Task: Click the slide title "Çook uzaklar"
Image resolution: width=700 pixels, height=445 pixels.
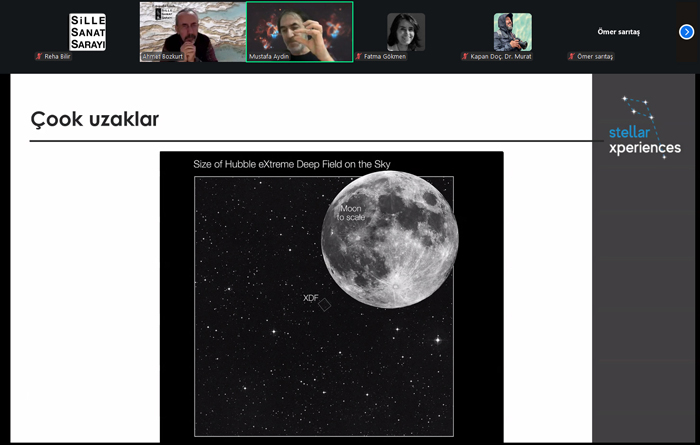Action: 95,120
